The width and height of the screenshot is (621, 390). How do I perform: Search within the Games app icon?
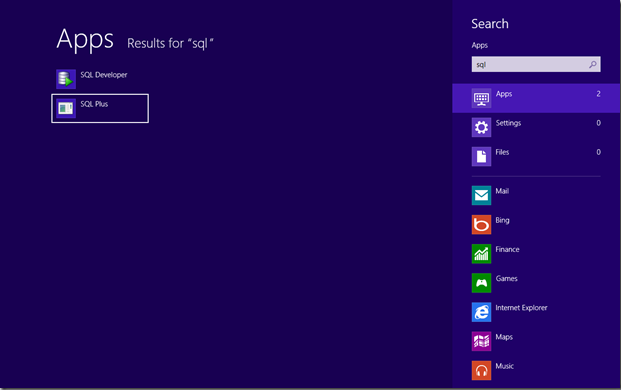coord(481,283)
